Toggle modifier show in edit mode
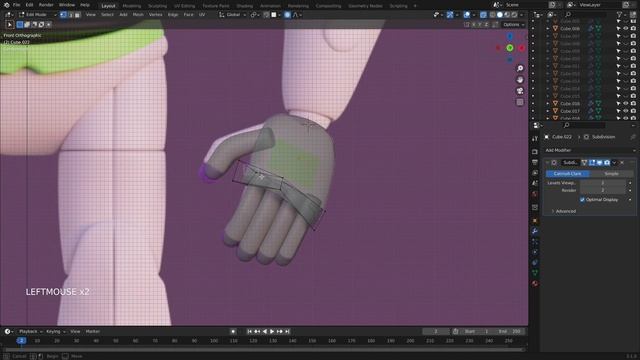 [592, 162]
